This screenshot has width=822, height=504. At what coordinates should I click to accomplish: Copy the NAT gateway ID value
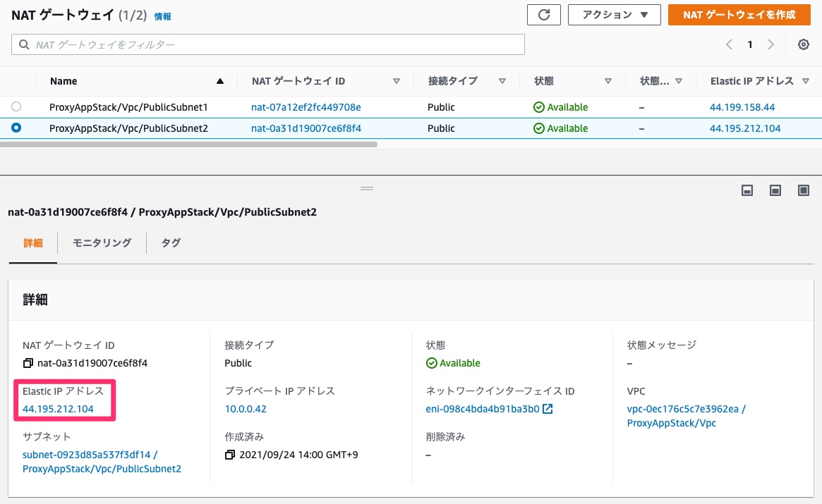pos(28,363)
